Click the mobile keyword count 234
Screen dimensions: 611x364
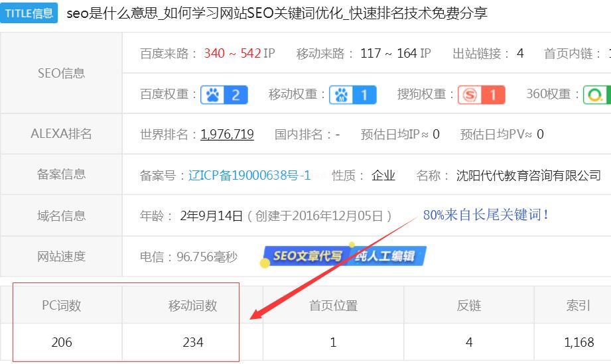193,342
